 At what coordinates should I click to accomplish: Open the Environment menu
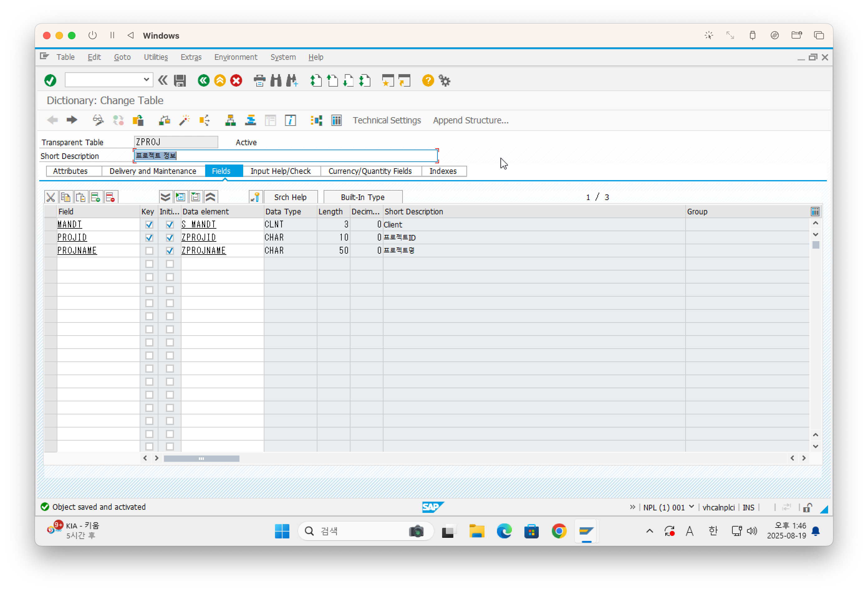tap(236, 57)
